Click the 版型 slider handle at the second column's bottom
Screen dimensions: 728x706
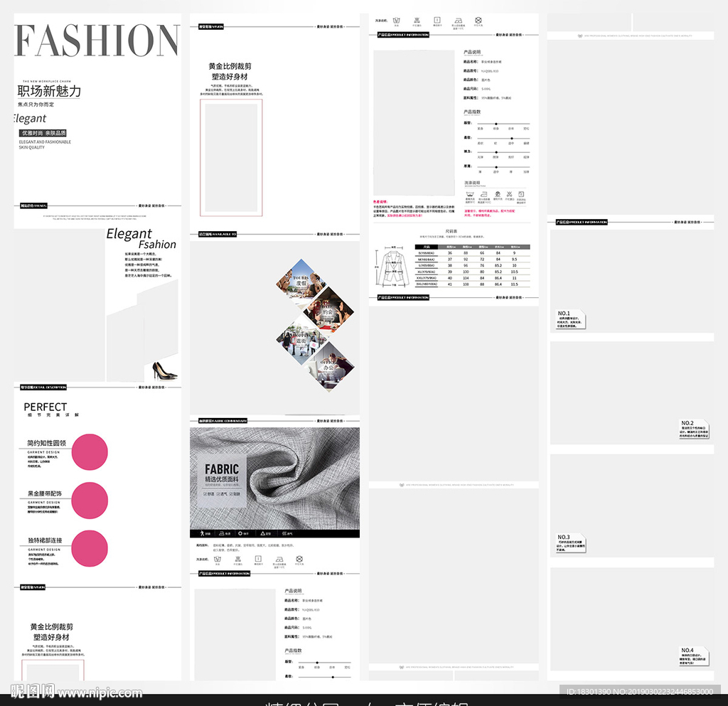(x=317, y=663)
